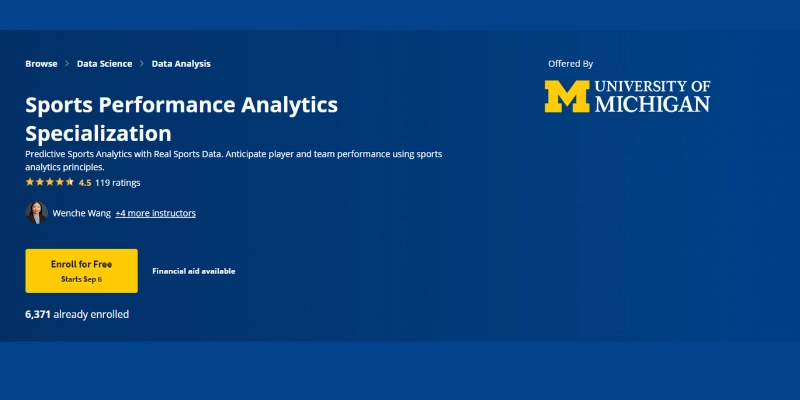Open the Financial aid available link
Viewport: 800px width, 400px height.
pos(194,271)
